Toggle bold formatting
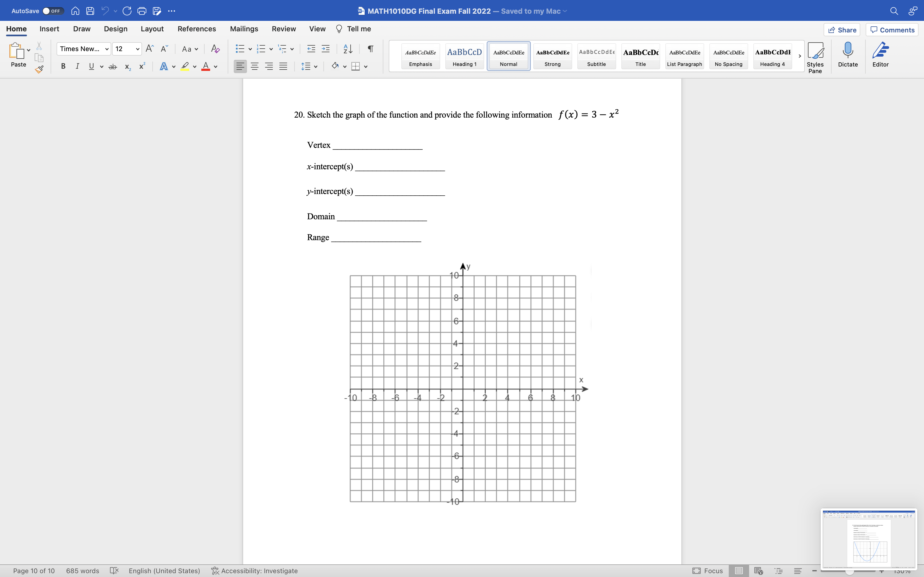This screenshot has height=577, width=924. (x=63, y=66)
